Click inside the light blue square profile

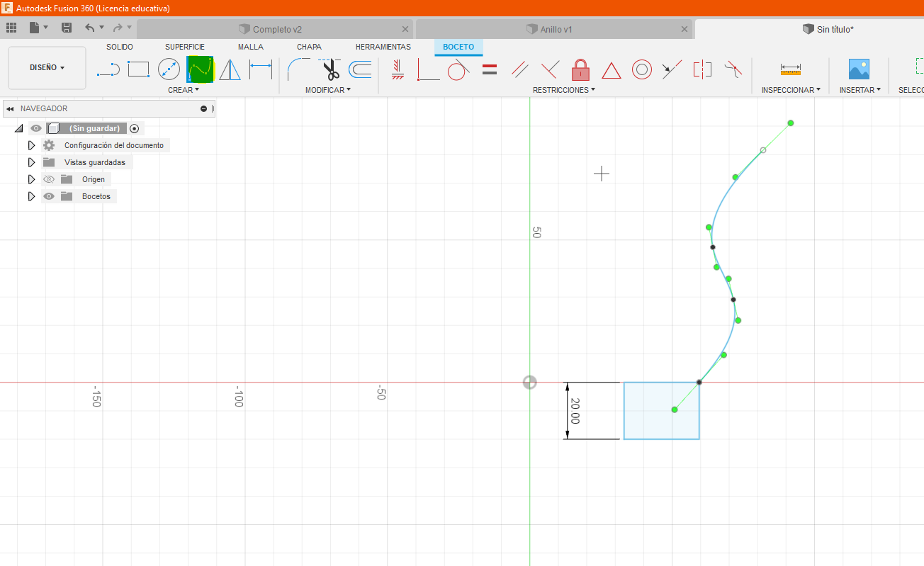(x=661, y=411)
